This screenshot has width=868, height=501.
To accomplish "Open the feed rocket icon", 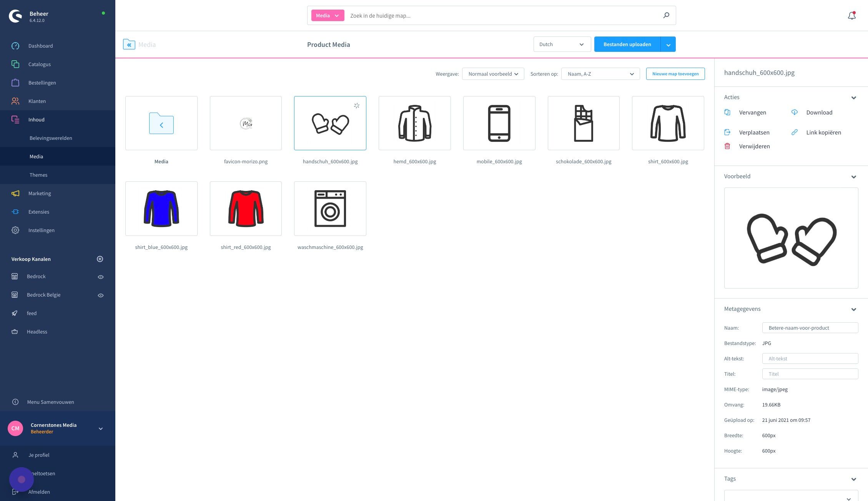I will (15, 313).
